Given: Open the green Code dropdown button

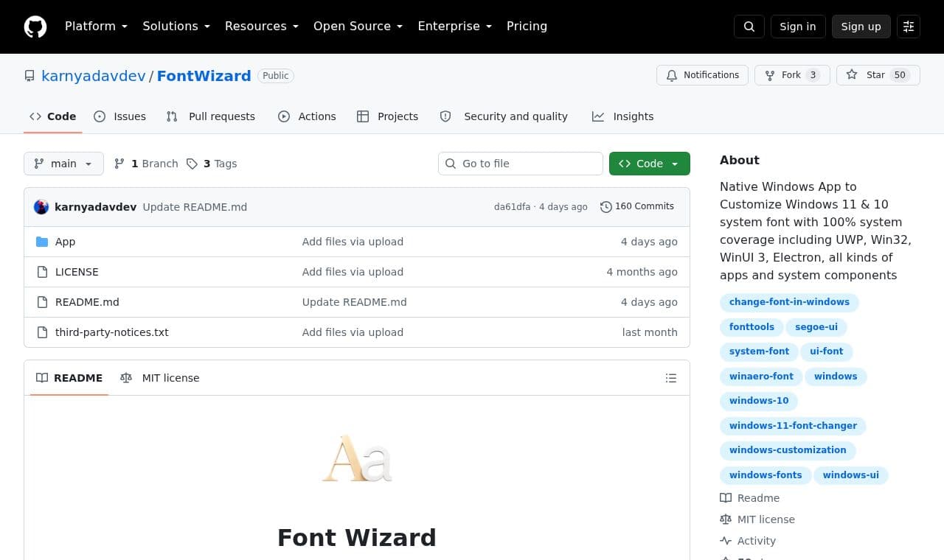Looking at the screenshot, I should coord(650,164).
